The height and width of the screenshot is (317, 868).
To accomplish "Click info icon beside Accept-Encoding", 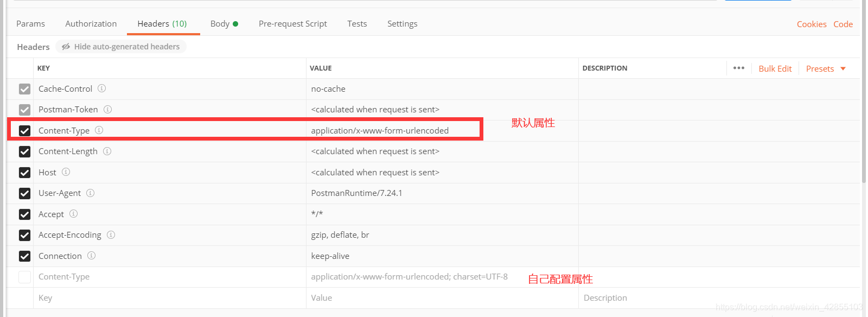I will click(111, 234).
